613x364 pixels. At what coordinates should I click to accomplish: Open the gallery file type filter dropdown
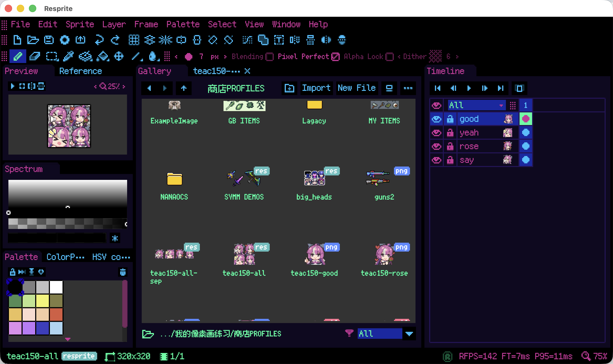click(409, 334)
